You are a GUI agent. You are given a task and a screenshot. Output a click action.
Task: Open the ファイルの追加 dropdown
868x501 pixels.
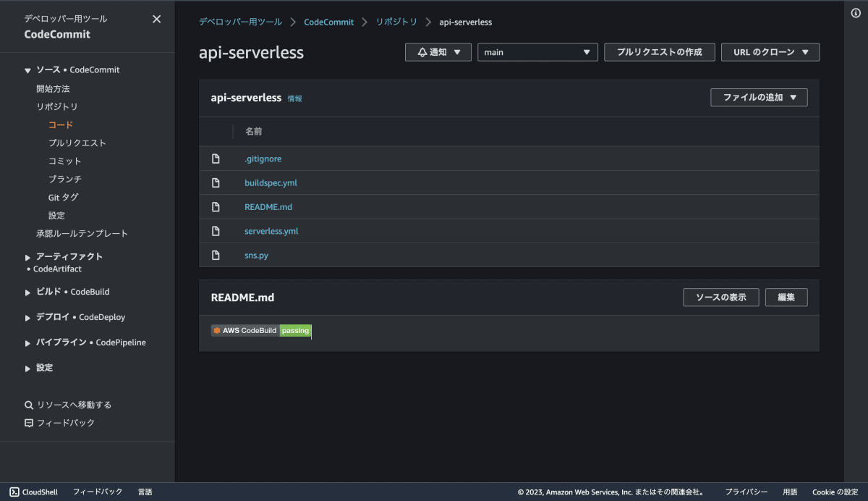coord(759,97)
